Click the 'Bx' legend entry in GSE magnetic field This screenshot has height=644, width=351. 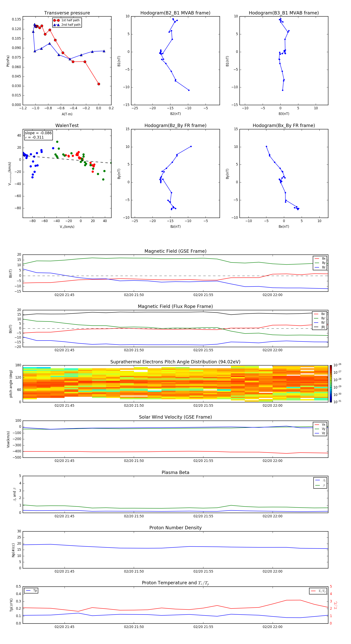tap(320, 259)
